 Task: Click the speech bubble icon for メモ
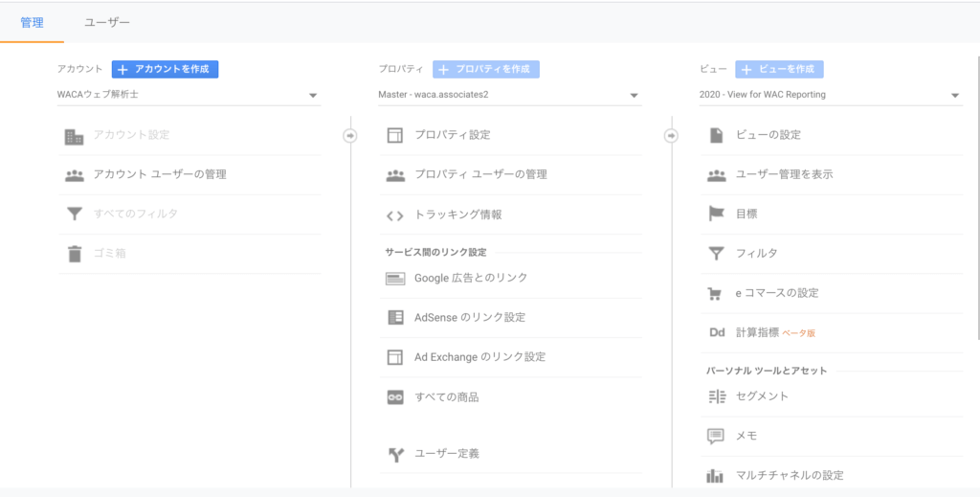[x=716, y=437]
